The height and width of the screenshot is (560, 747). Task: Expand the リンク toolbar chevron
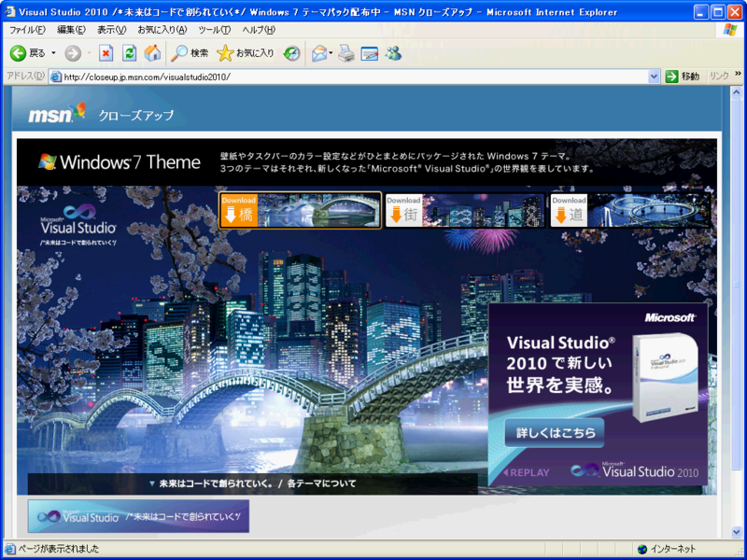(x=738, y=74)
